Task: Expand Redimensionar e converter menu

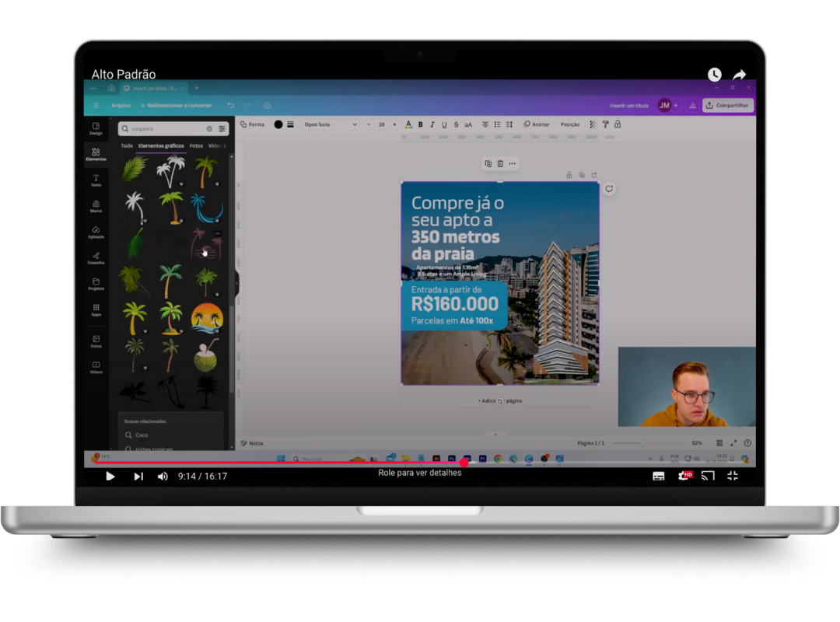Action: coord(177,105)
